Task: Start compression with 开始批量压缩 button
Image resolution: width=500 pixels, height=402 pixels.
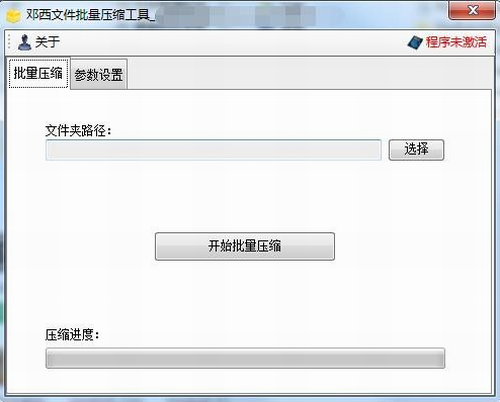Action: [245, 246]
